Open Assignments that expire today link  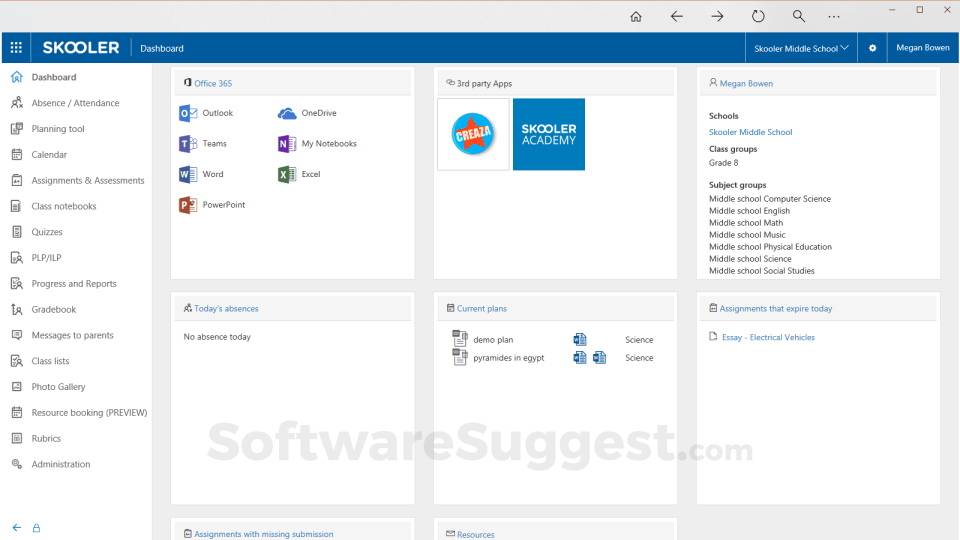pyautogui.click(x=776, y=309)
